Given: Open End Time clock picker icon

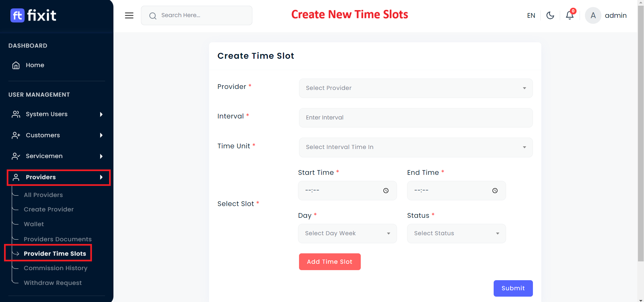Looking at the screenshot, I should [x=495, y=191].
